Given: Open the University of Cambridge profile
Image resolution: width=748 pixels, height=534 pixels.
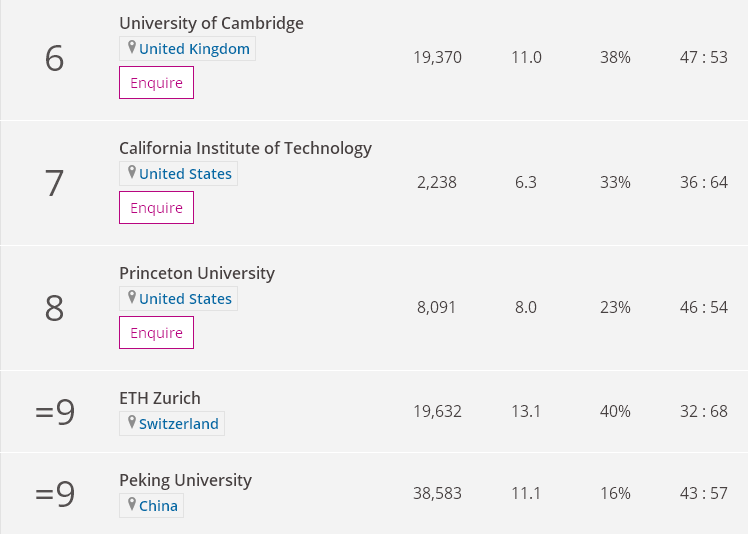Looking at the screenshot, I should pyautogui.click(x=211, y=23).
